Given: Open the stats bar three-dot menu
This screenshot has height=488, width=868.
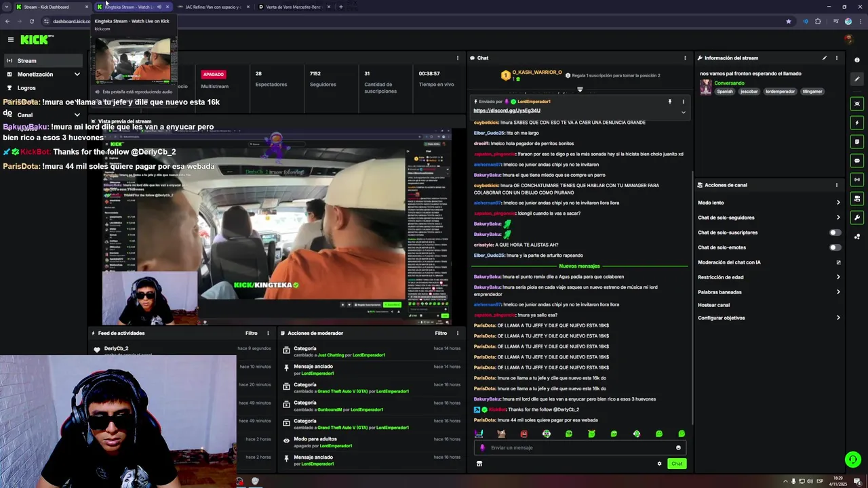Looking at the screenshot, I should [458, 58].
